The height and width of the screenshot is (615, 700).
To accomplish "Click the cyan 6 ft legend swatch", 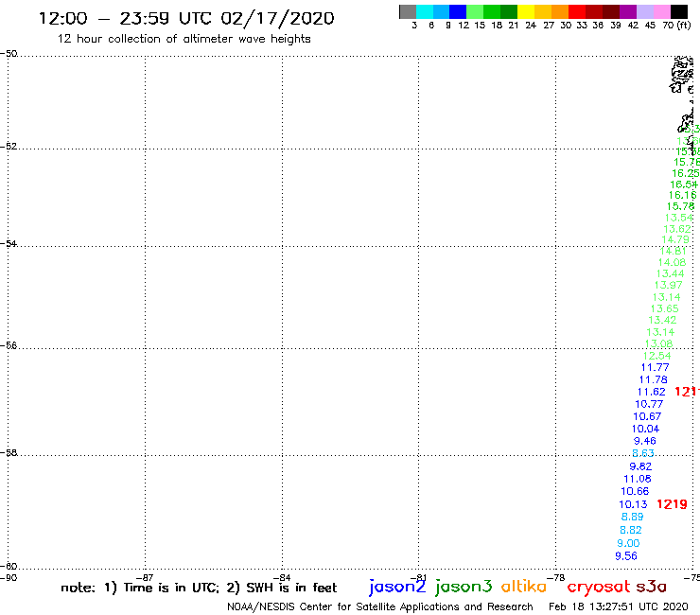I will coord(425,11).
